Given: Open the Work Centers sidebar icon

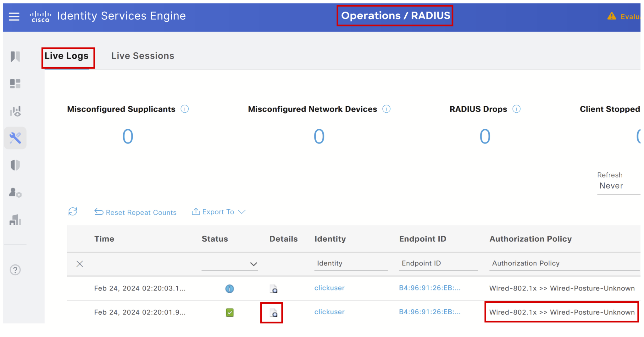Looking at the screenshot, I should tap(15, 220).
